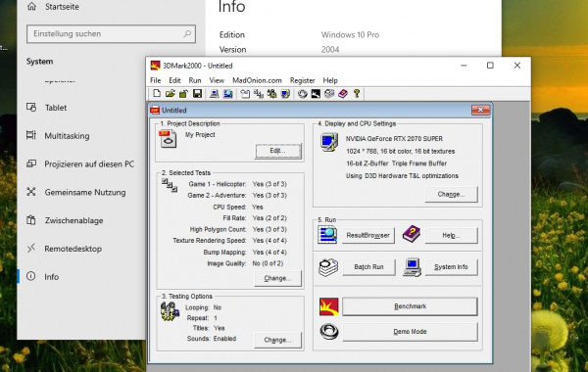Click the version value '2004'
588x372 pixels.
click(330, 50)
